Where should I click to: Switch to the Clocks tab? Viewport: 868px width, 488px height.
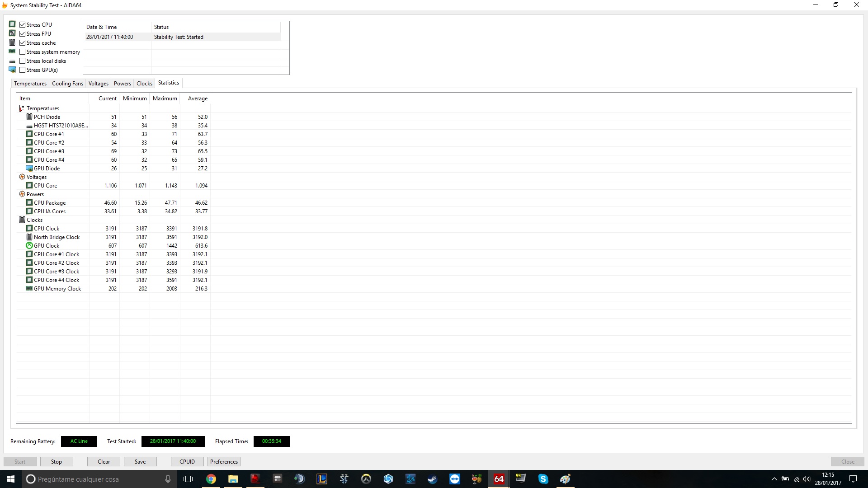[x=144, y=84]
